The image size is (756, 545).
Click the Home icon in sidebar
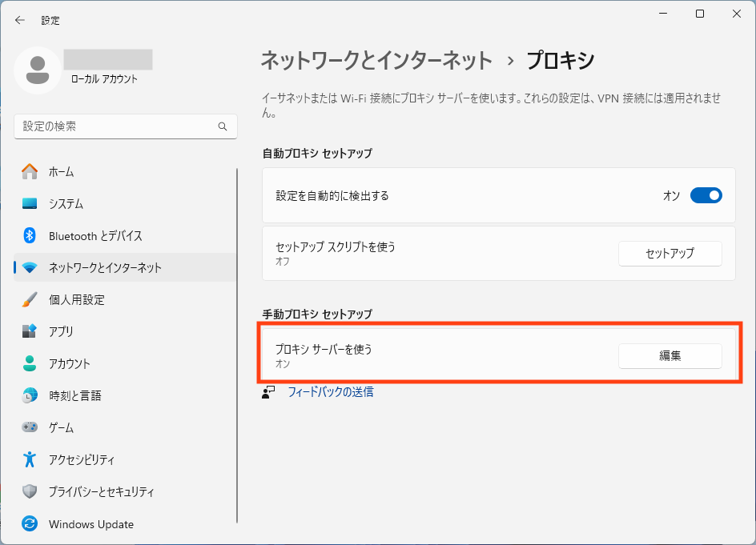30,171
